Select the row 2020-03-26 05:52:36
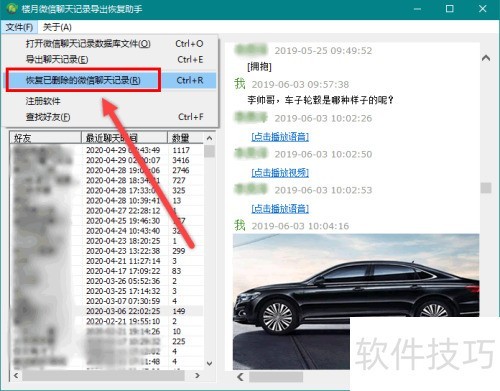 (x=107, y=281)
